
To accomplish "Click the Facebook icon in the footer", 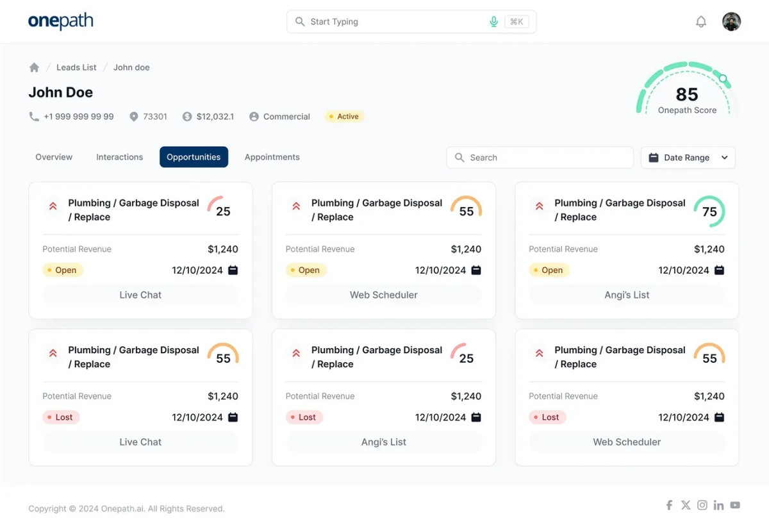I will 669,505.
